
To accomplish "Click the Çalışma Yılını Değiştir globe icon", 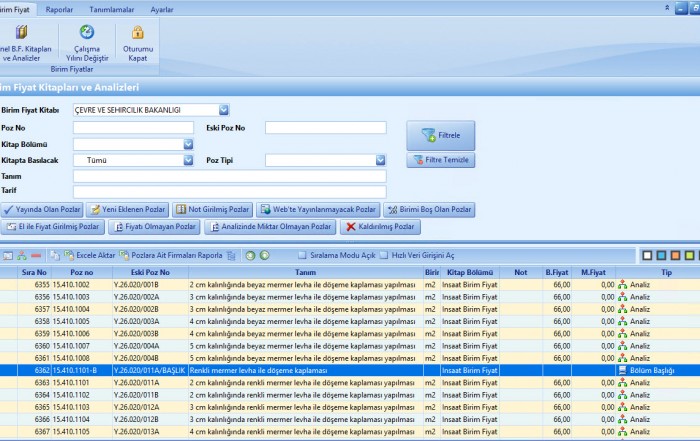I will click(x=87, y=32).
